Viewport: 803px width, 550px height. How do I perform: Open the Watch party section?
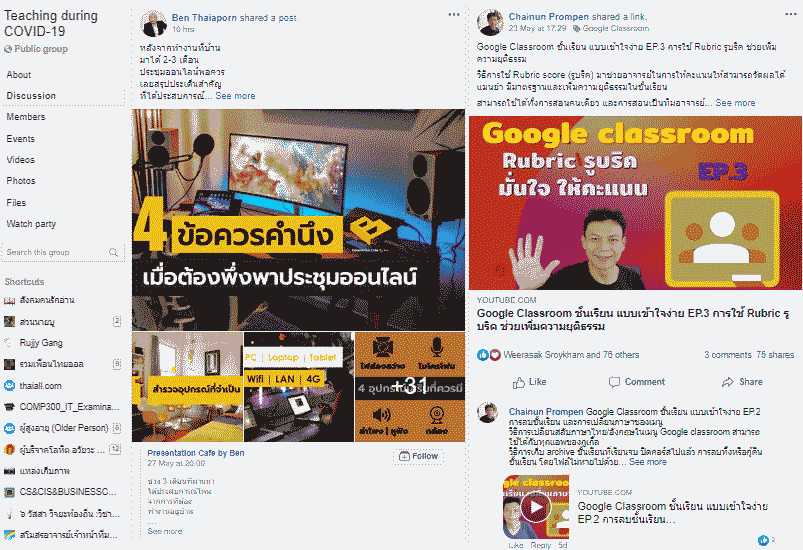tap(31, 224)
